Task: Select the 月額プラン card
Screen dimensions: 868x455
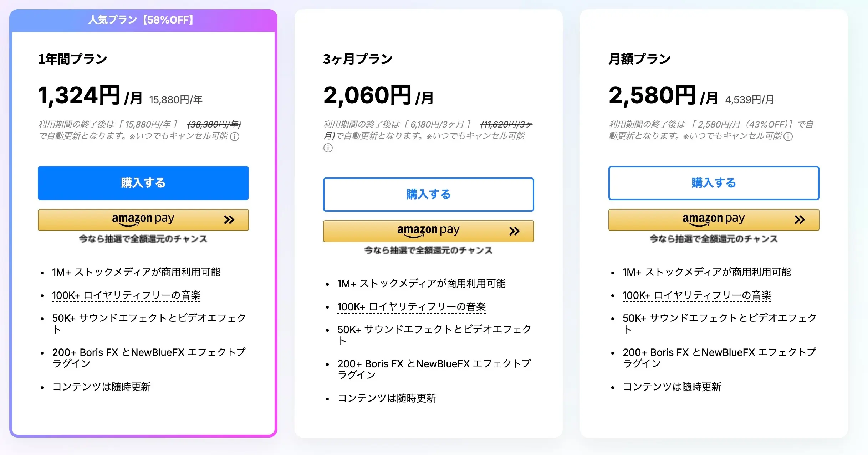Action: [x=713, y=228]
